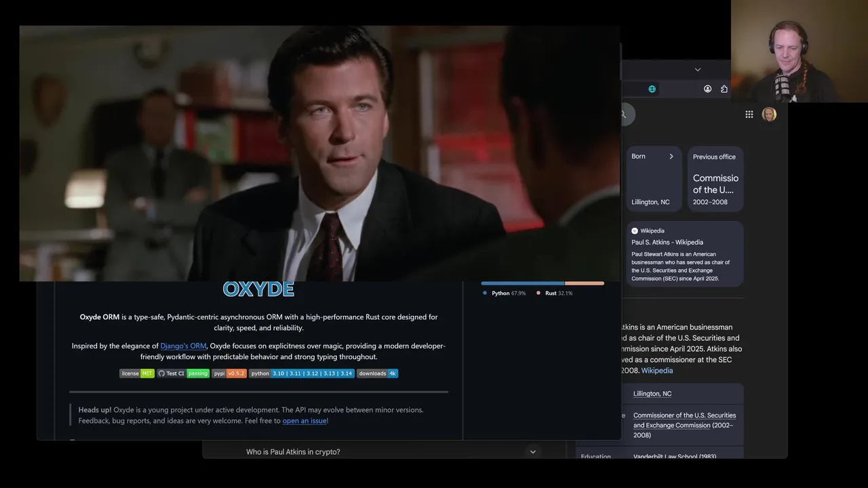Open the Paul S. Atkins - Wikipedia result
868x488 pixels.
pos(667,242)
